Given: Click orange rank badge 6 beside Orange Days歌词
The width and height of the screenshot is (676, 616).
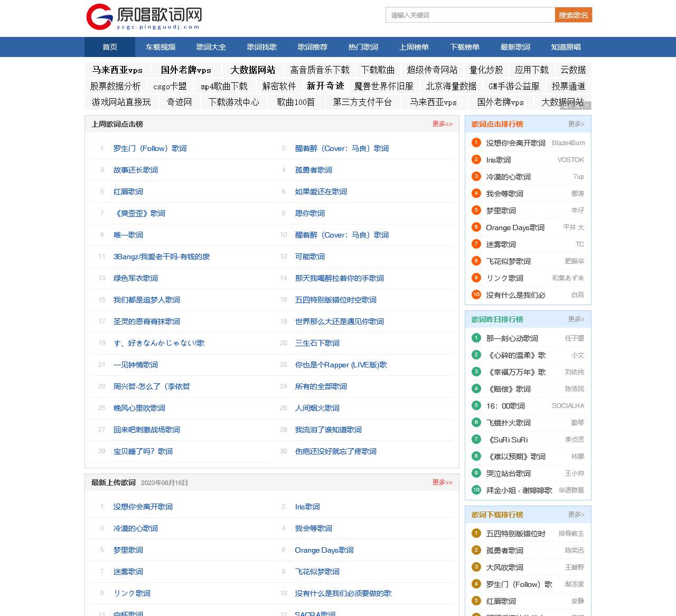Looking at the screenshot, I should point(476,227).
